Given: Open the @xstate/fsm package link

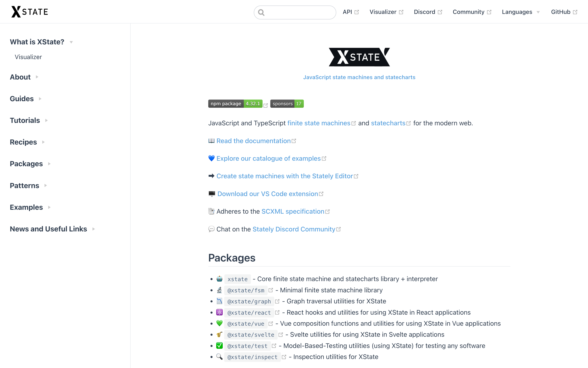Looking at the screenshot, I should coord(246,290).
